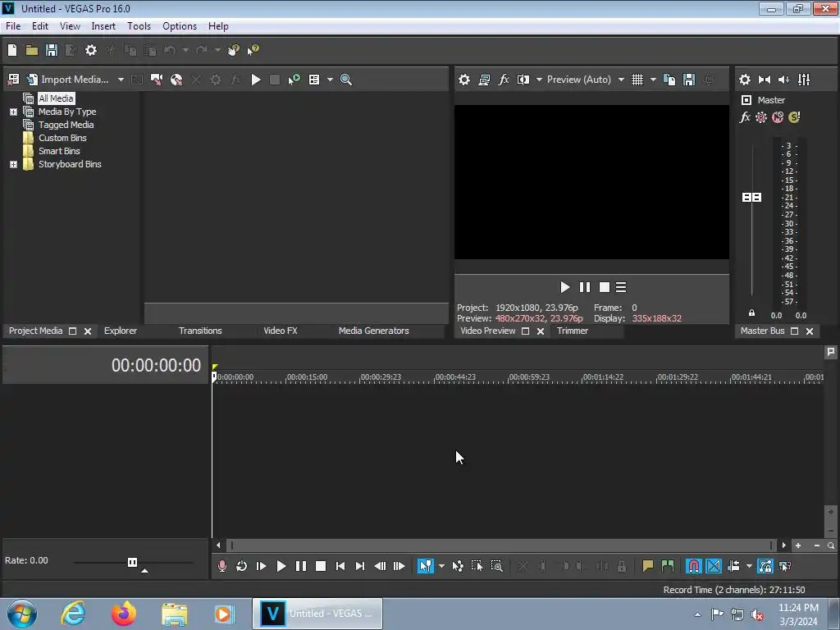The width and height of the screenshot is (840, 630).
Task: Open project properties gear in main toolbar
Action: pos(91,50)
